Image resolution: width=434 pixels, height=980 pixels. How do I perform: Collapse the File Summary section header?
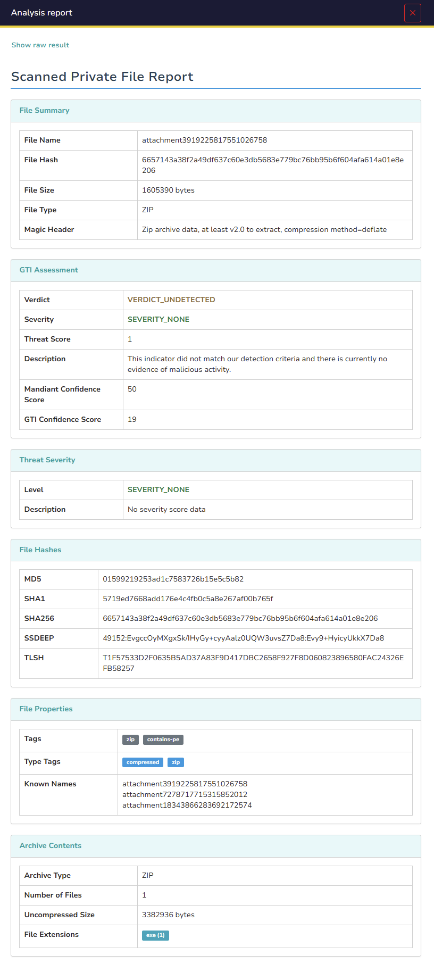[45, 111]
